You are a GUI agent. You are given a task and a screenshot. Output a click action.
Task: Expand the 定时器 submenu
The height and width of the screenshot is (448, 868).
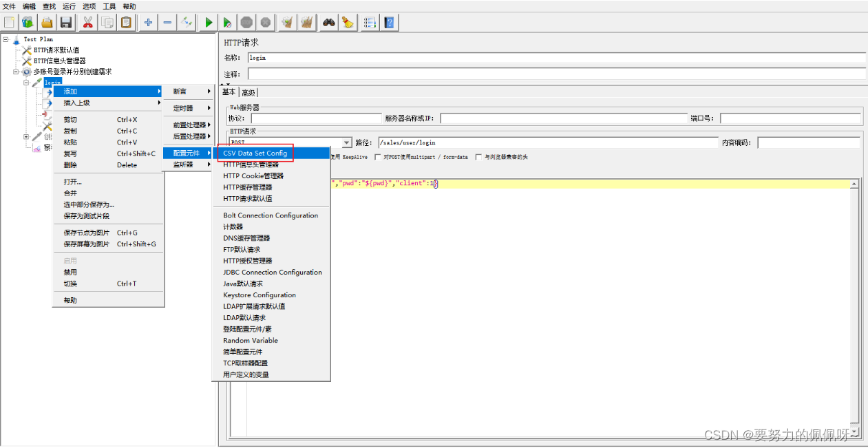(x=188, y=108)
